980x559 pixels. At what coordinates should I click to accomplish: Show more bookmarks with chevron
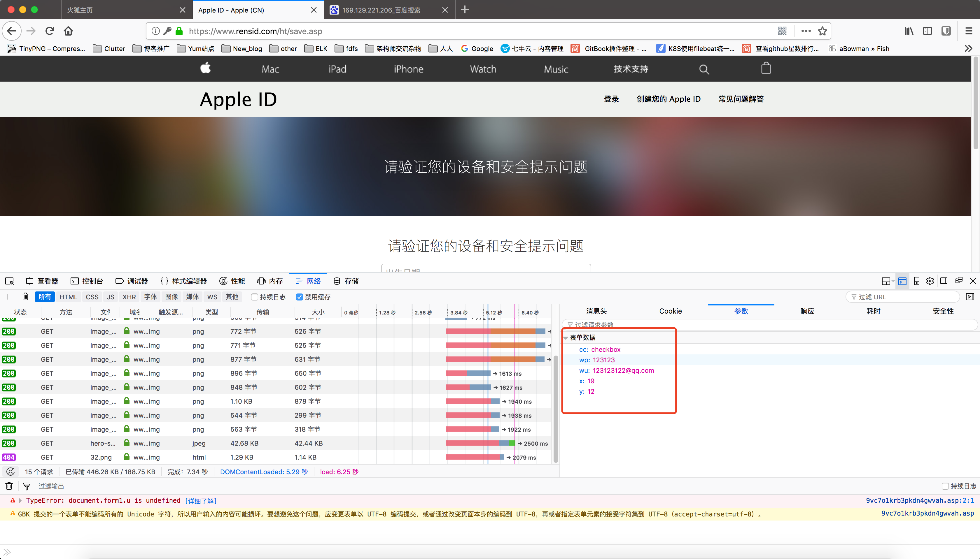click(x=968, y=48)
